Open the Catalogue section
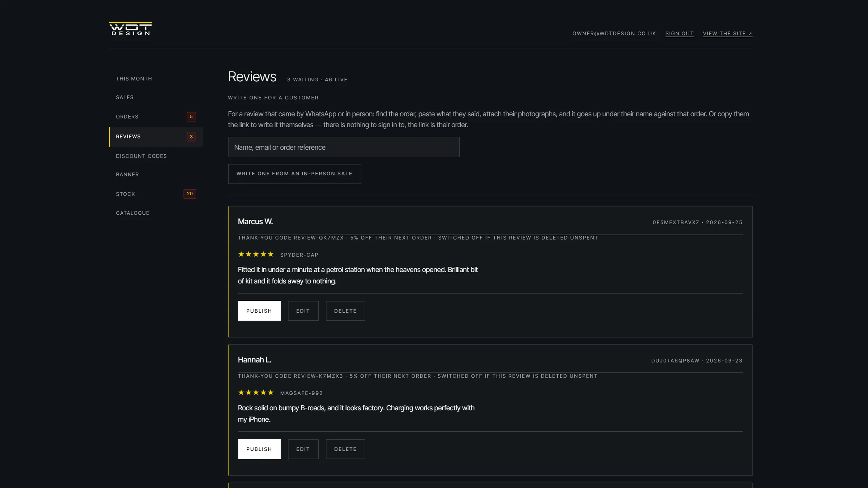 156,213
